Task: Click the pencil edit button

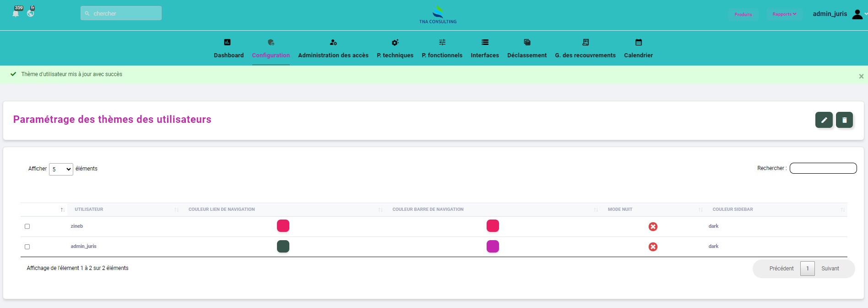Action: coord(824,120)
